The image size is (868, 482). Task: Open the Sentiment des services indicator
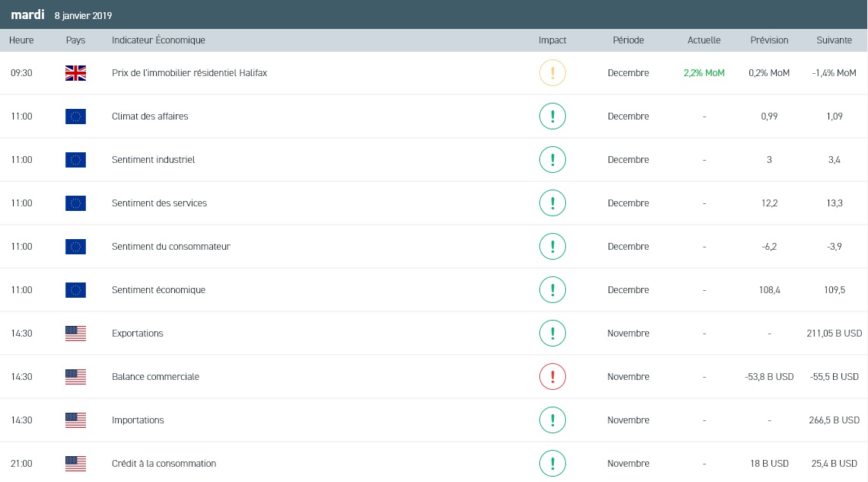(159, 203)
